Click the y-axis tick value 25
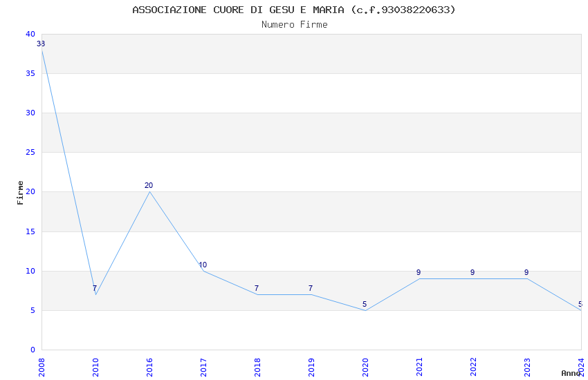This screenshot has height=380, width=588. pos(30,152)
